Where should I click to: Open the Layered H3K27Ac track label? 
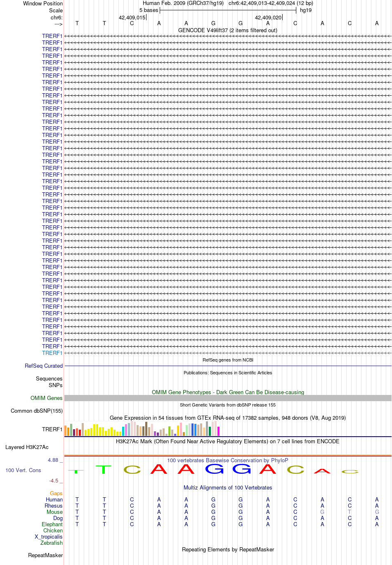point(27,447)
